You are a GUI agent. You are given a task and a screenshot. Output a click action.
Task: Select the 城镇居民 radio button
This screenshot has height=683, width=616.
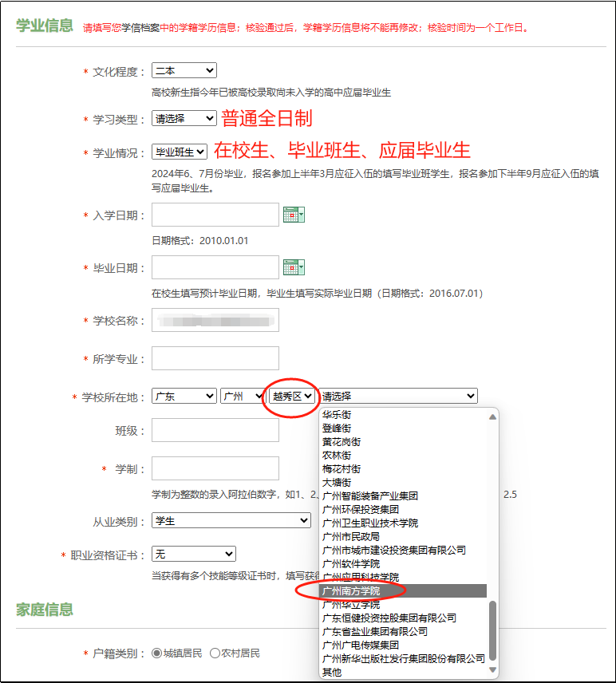coord(157,653)
